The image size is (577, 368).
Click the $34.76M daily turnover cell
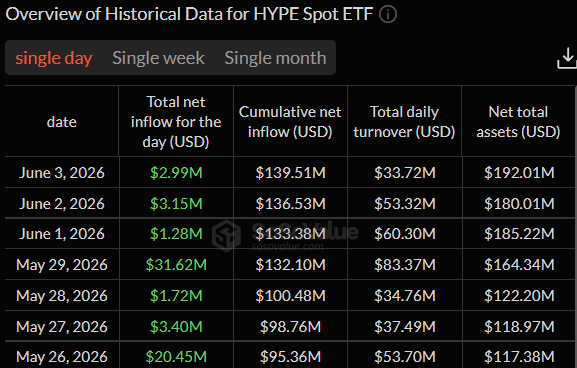click(x=404, y=296)
